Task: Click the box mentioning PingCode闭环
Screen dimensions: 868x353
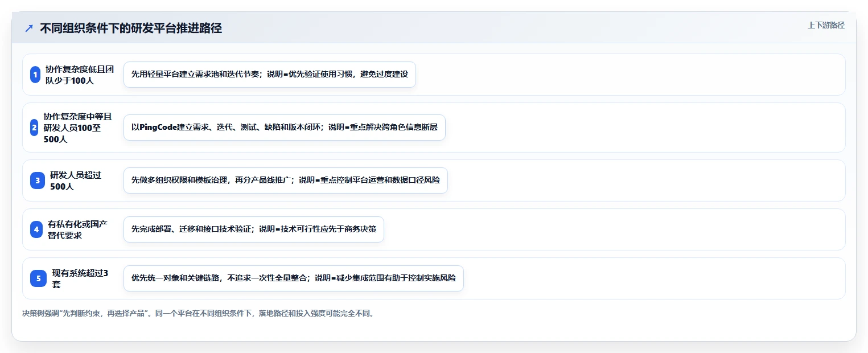Action: click(284, 128)
